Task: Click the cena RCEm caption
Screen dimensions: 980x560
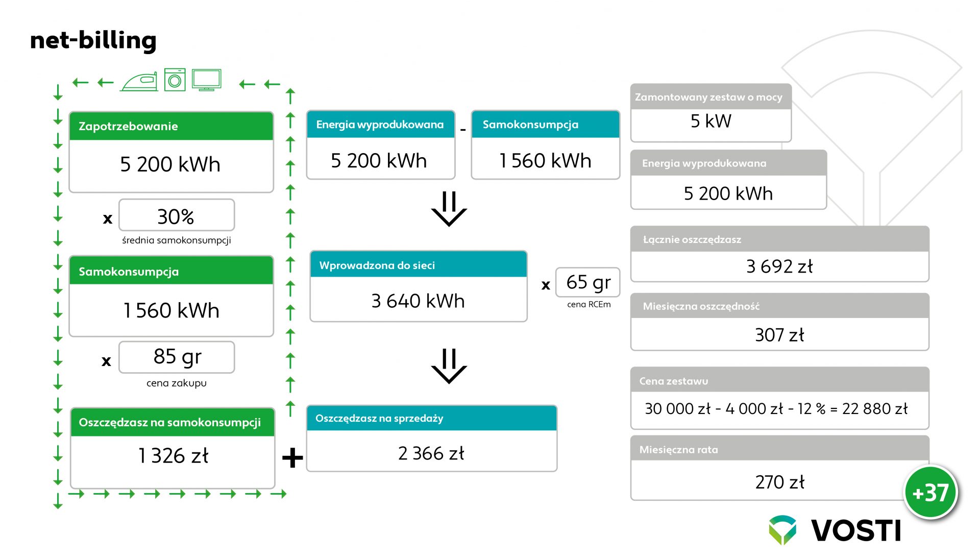Action: [x=589, y=304]
